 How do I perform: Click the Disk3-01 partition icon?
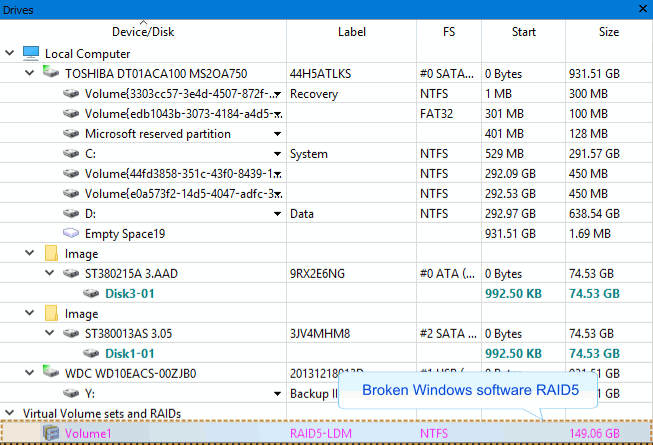click(x=91, y=293)
